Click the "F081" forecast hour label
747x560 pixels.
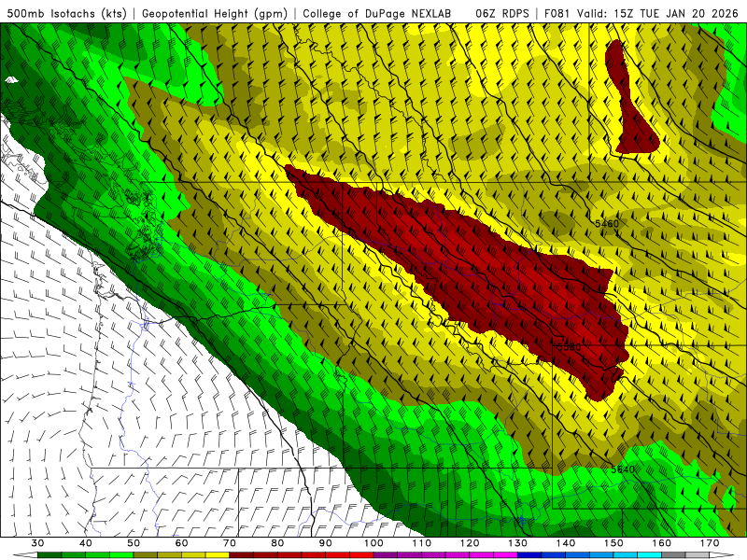(557, 13)
